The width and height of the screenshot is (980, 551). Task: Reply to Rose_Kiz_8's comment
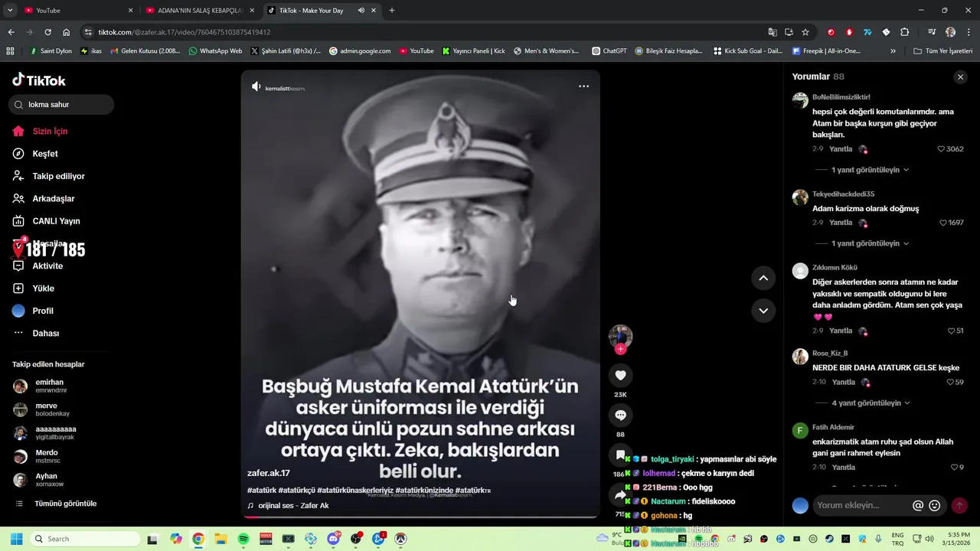(x=844, y=382)
